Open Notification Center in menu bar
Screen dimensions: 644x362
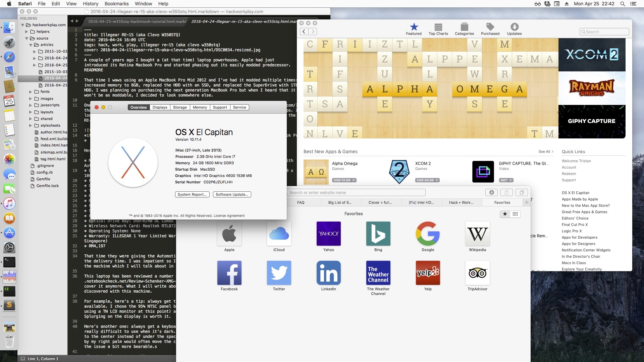click(x=633, y=4)
